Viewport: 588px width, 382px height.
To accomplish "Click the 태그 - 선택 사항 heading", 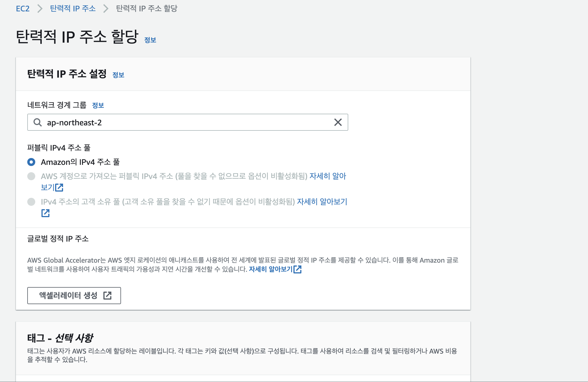I will click(x=60, y=338).
